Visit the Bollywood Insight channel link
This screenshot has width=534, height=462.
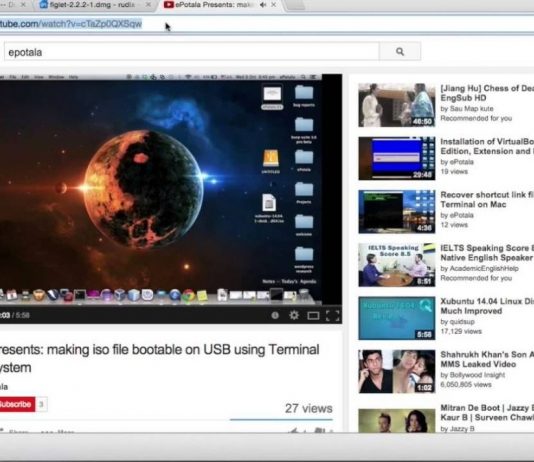[x=477, y=375]
